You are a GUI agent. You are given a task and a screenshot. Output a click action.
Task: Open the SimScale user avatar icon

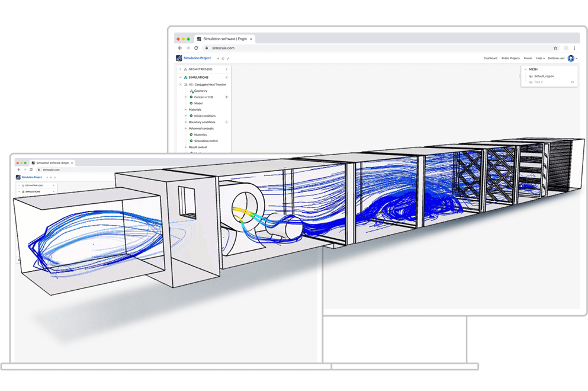click(x=571, y=58)
